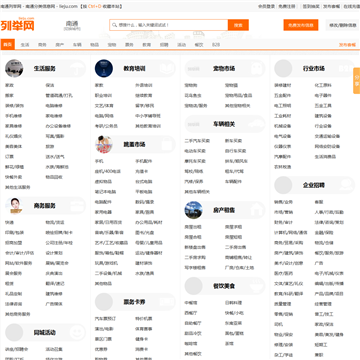Open the 职业培训 link
The width and height of the screenshot is (360, 360).
coord(103,95)
